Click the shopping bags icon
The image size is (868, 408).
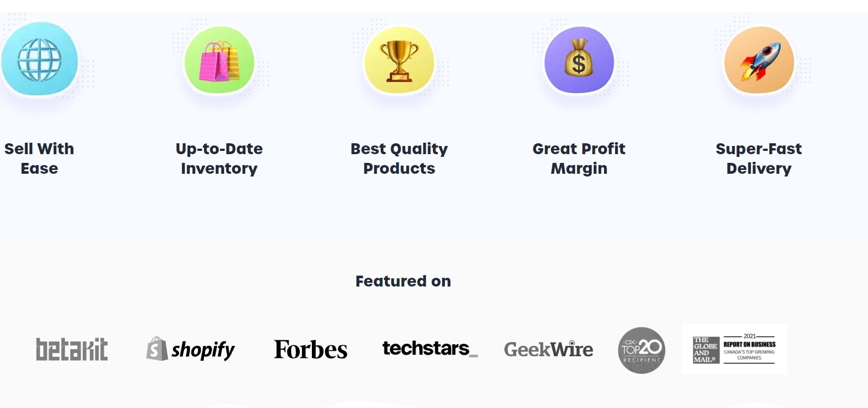click(219, 60)
